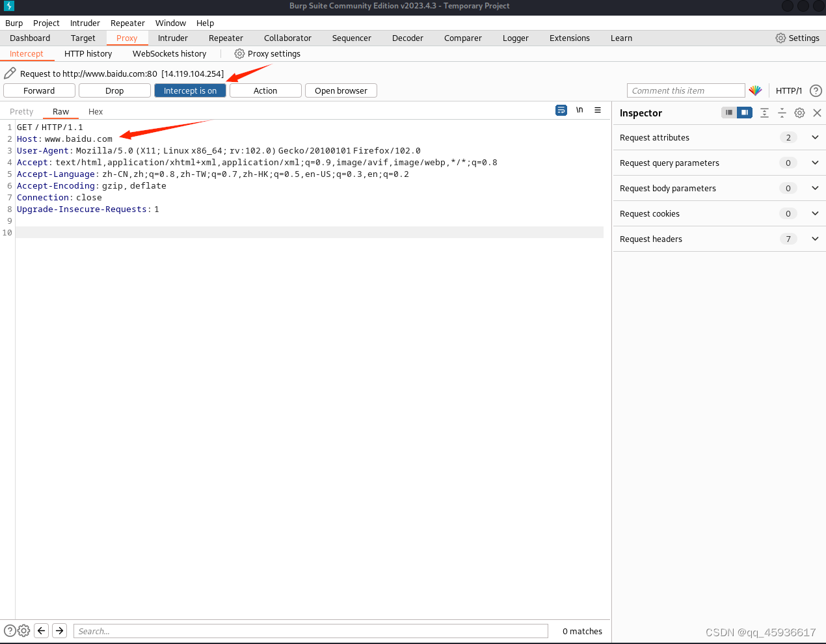Switch editor to Raw view
The height and width of the screenshot is (644, 826).
60,112
